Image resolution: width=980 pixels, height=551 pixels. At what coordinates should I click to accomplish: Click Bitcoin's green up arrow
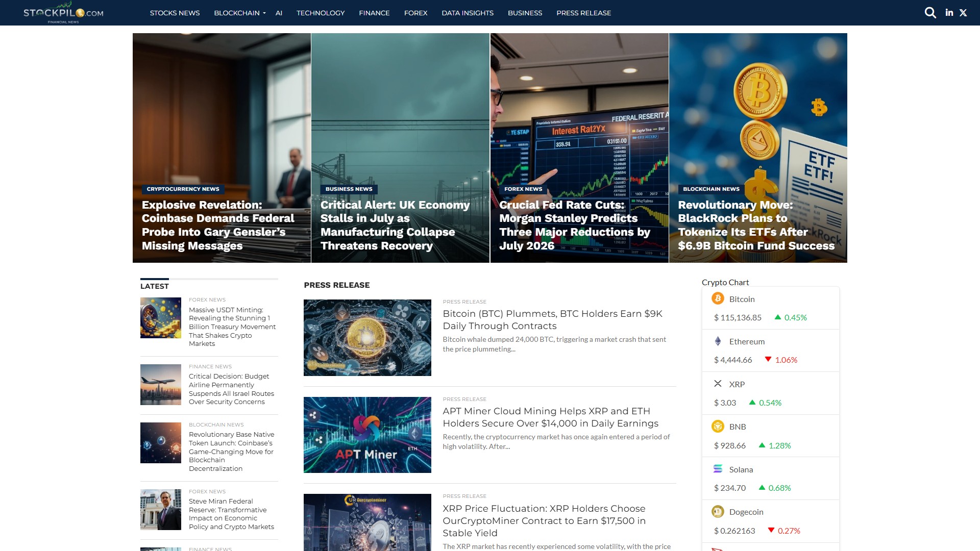coord(778,317)
